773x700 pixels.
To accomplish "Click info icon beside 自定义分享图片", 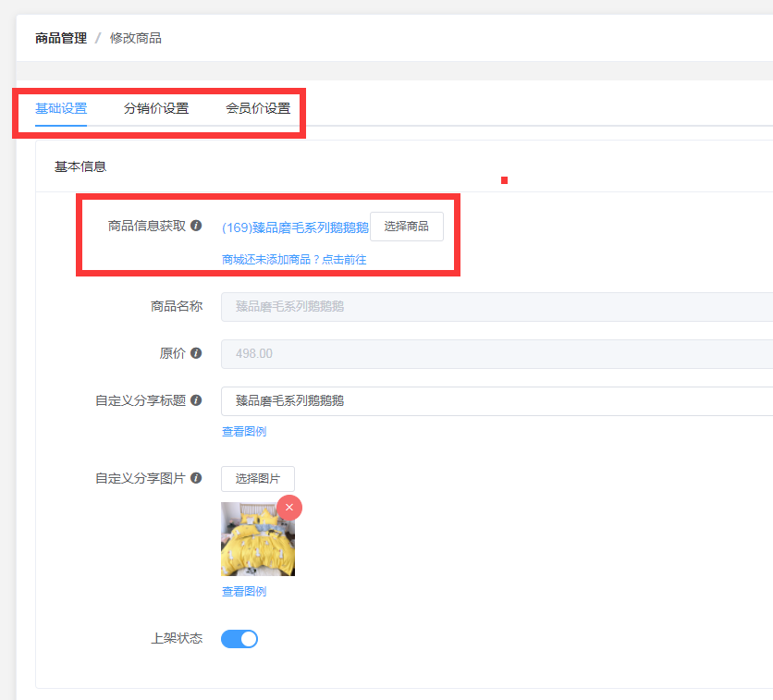I will click(196, 478).
